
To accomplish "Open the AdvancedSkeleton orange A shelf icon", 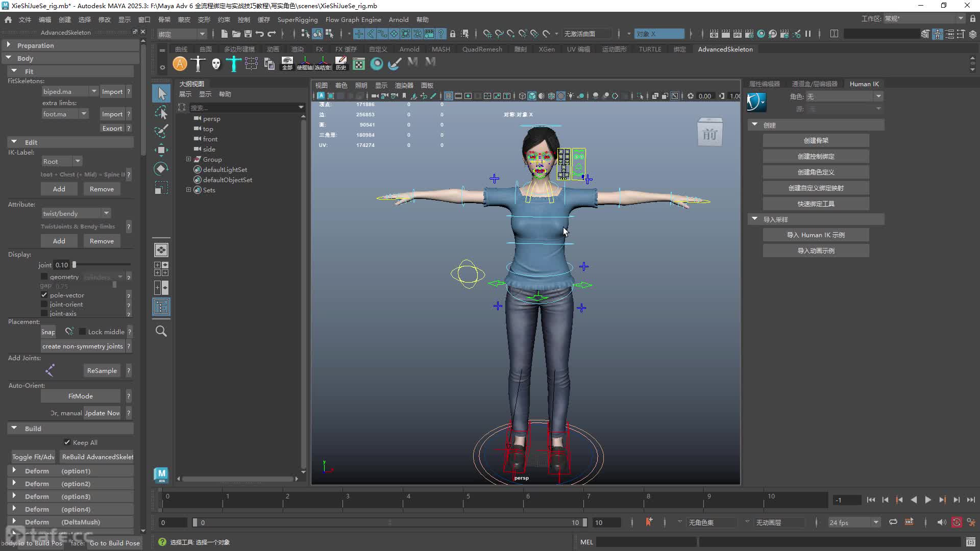I will point(180,64).
